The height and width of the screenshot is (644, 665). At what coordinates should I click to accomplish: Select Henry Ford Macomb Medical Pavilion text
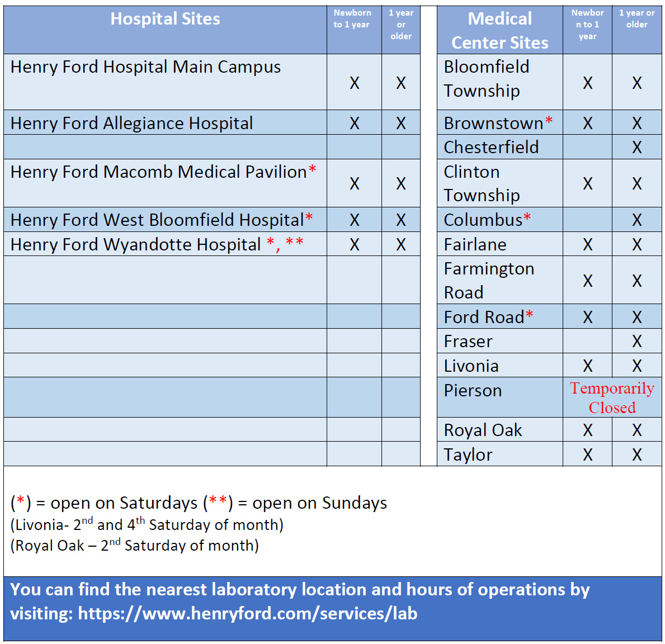158,172
